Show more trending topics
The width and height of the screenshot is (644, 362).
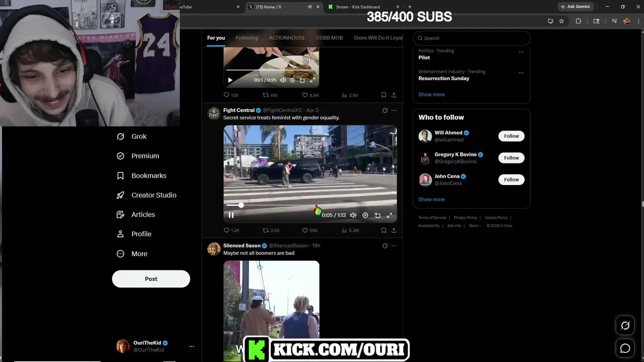coord(432,95)
